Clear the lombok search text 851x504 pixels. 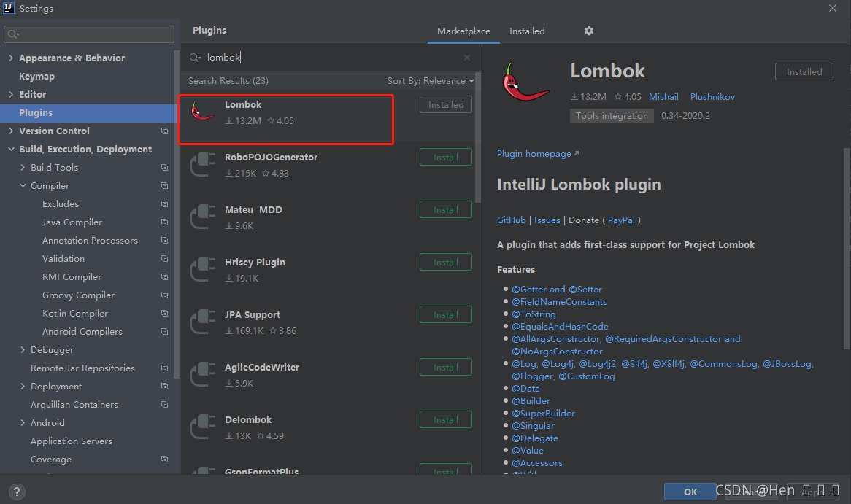pos(467,58)
